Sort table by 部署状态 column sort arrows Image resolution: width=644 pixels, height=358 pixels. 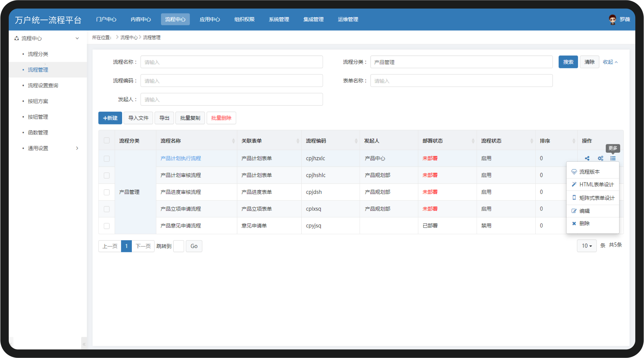[473, 141]
